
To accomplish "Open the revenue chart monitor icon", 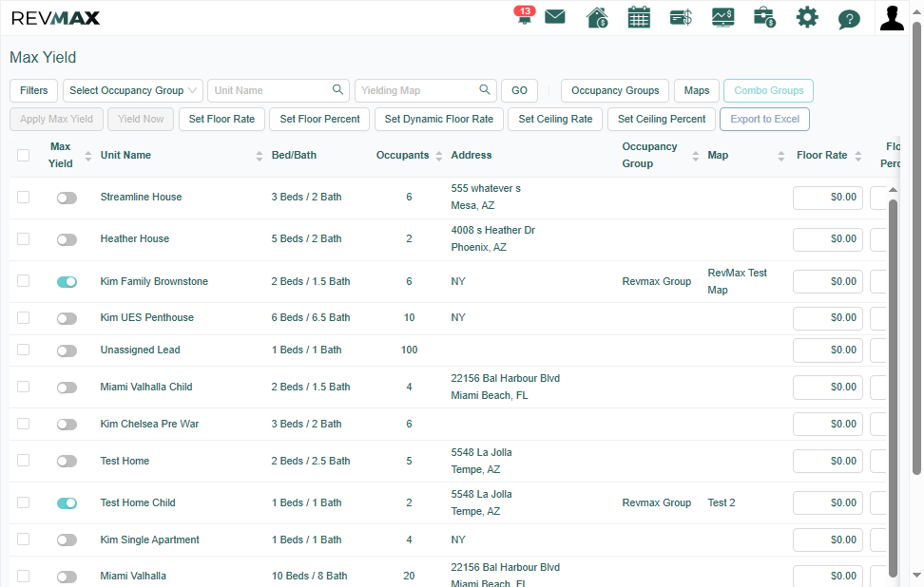I will 723,17.
